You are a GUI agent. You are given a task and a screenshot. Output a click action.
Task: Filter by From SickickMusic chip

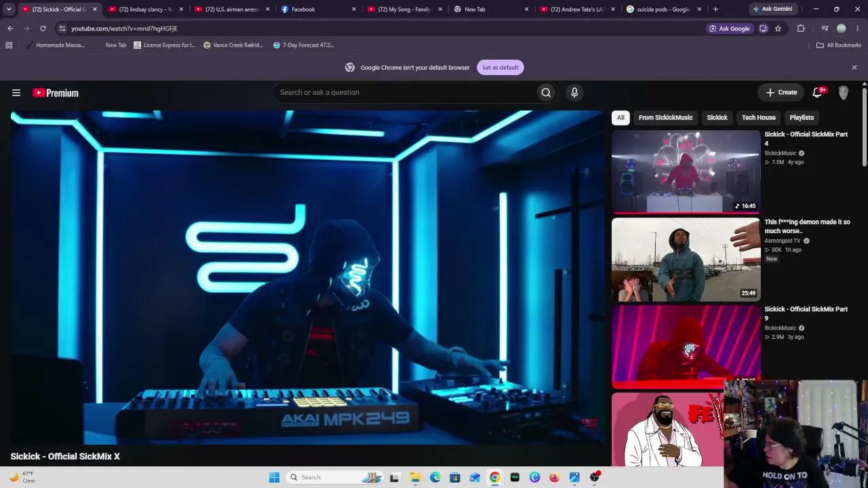665,118
